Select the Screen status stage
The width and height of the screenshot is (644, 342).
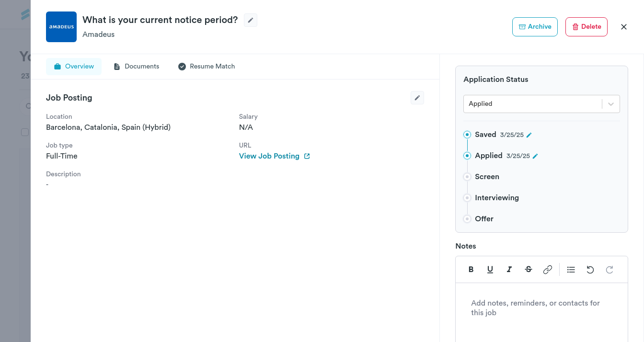tap(467, 177)
